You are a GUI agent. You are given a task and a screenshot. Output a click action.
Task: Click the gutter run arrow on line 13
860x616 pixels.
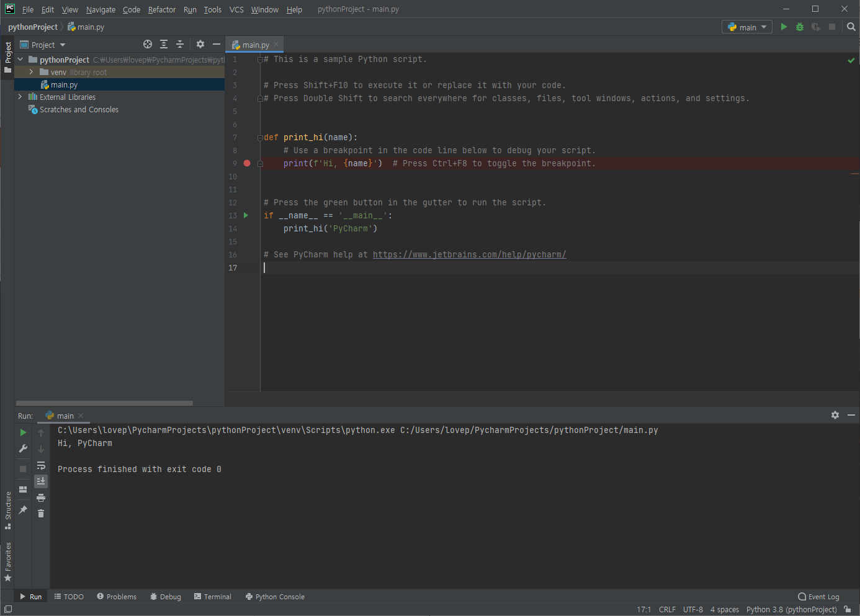click(246, 215)
